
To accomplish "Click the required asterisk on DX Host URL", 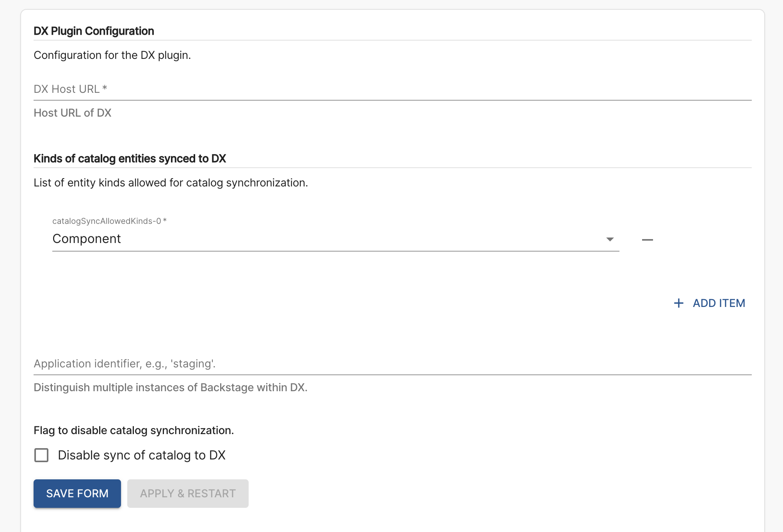I will pyautogui.click(x=105, y=88).
